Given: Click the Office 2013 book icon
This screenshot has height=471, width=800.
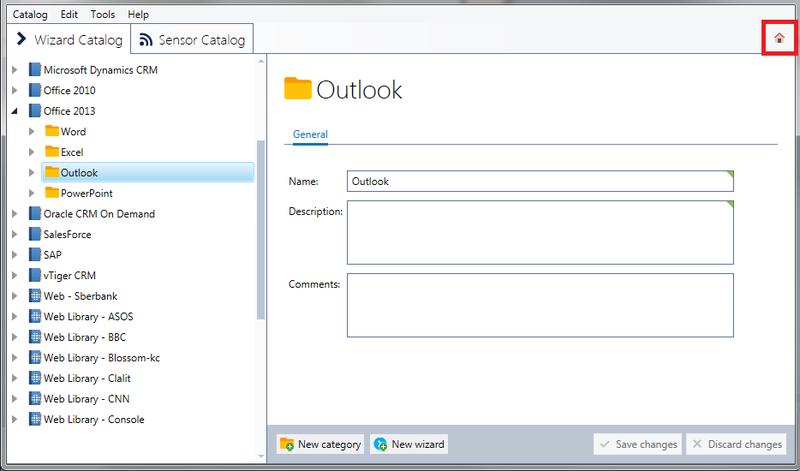Looking at the screenshot, I should pyautogui.click(x=35, y=111).
